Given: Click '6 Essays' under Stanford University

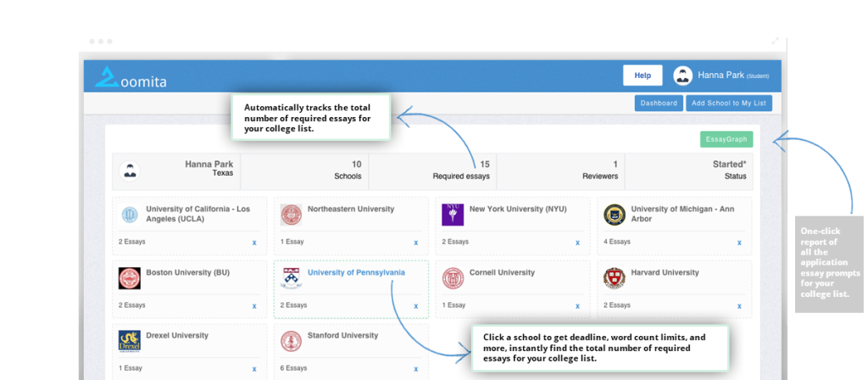Looking at the screenshot, I should tap(293, 368).
